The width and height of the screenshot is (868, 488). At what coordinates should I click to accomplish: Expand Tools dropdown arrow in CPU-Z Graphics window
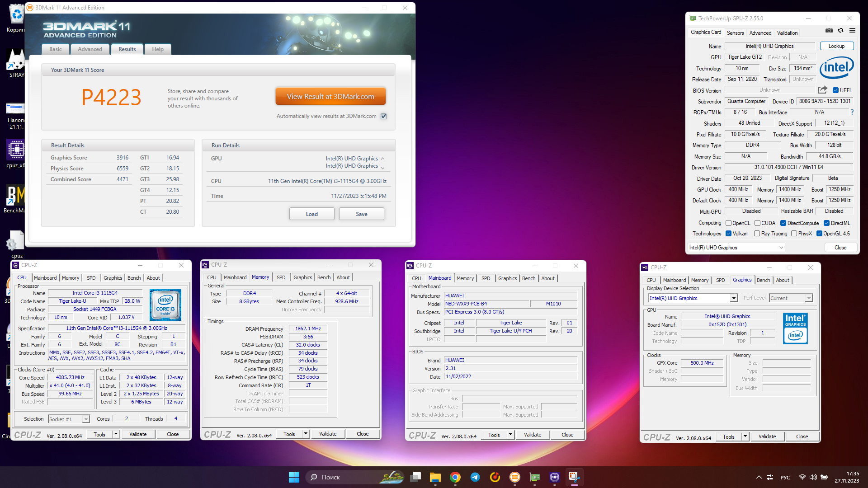tap(745, 436)
